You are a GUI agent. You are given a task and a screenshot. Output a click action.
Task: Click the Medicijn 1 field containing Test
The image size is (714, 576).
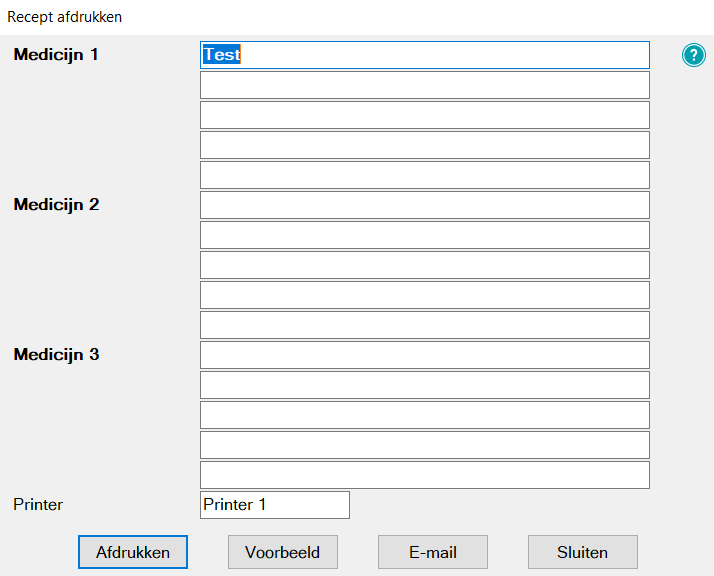tap(425, 55)
